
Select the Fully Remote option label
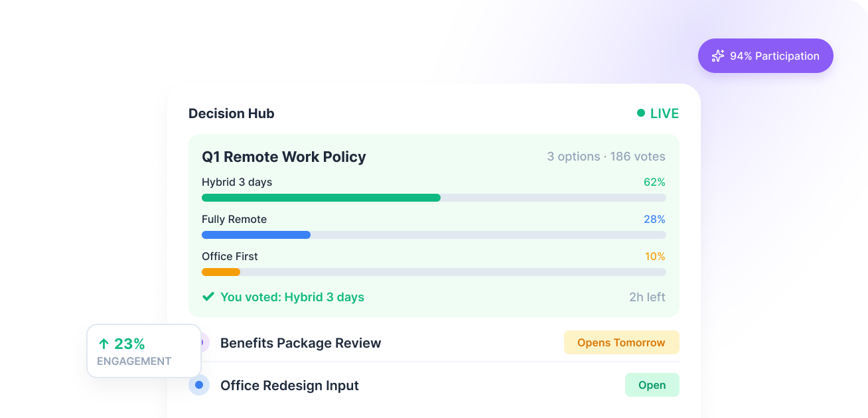coord(234,219)
